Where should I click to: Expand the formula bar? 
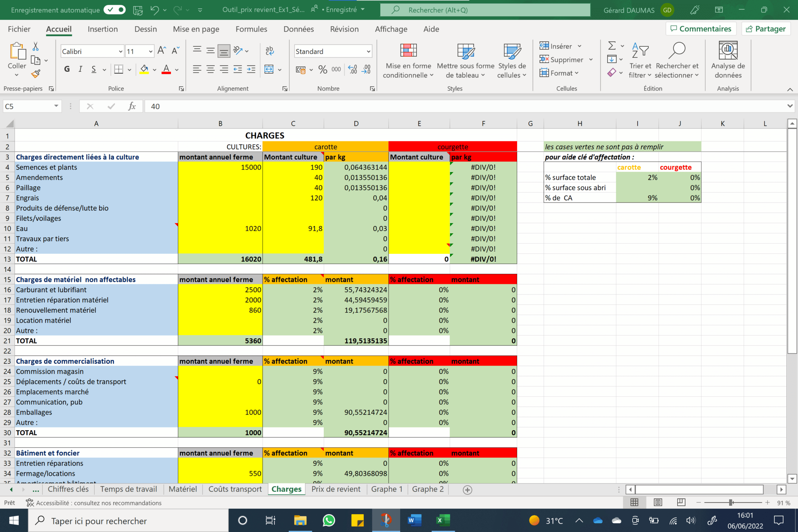(790, 106)
